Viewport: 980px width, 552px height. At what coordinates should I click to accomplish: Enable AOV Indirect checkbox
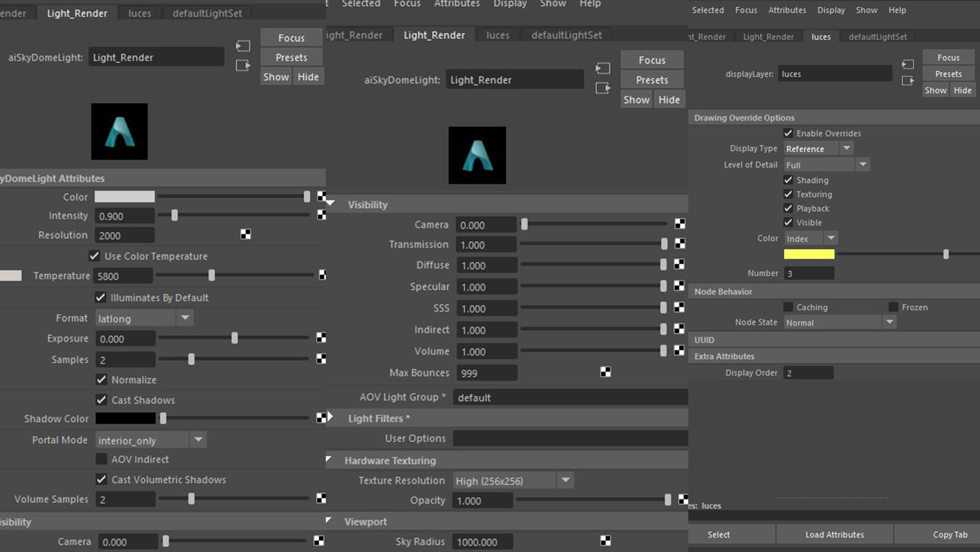(x=101, y=459)
